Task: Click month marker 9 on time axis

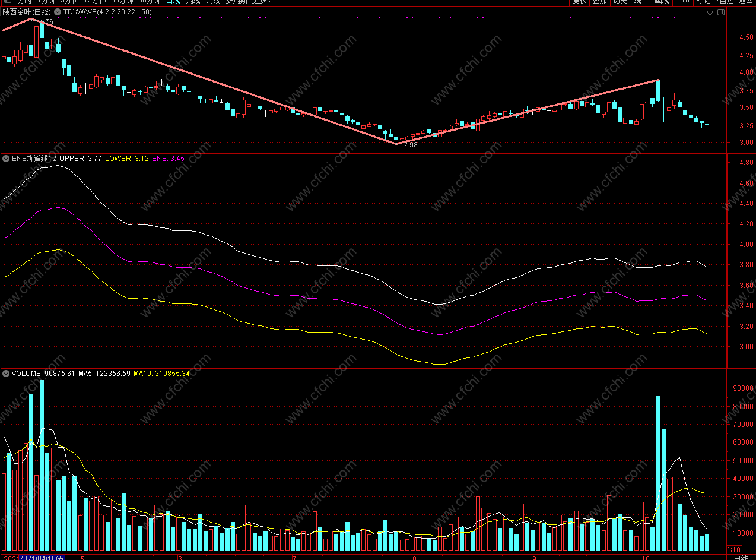Action: (533, 558)
